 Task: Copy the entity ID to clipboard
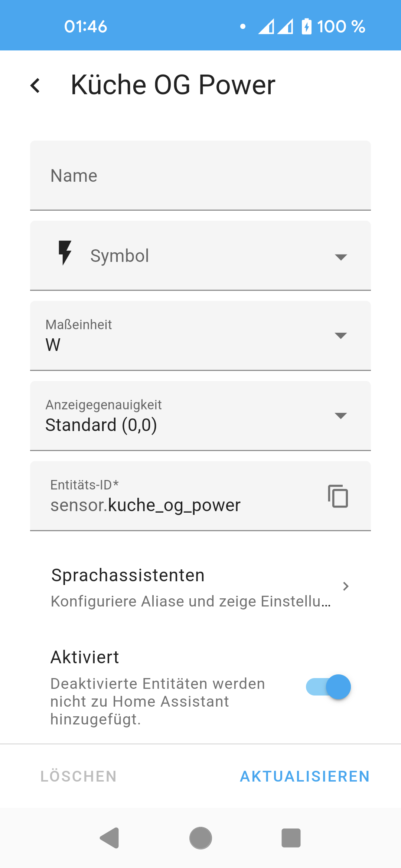tap(338, 496)
